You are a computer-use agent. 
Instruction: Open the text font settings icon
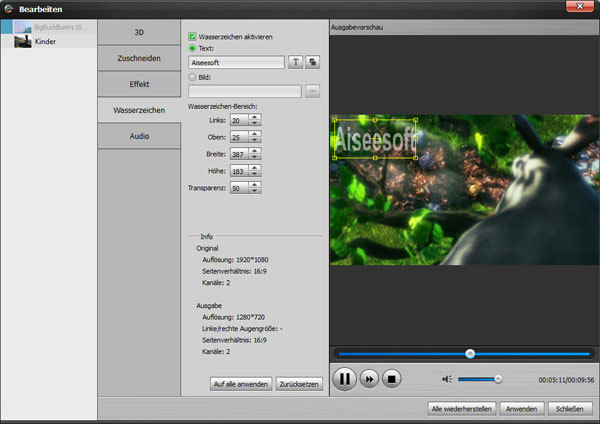click(295, 62)
